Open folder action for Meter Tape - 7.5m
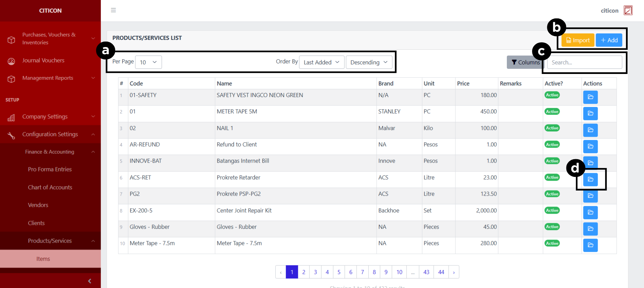Viewport: 644px width, 288px height. pyautogui.click(x=590, y=245)
